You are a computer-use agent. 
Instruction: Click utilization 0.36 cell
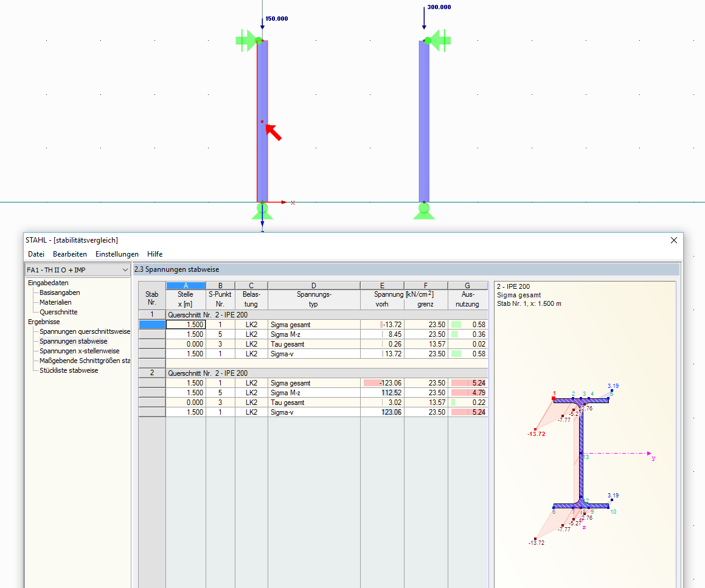pos(468,334)
